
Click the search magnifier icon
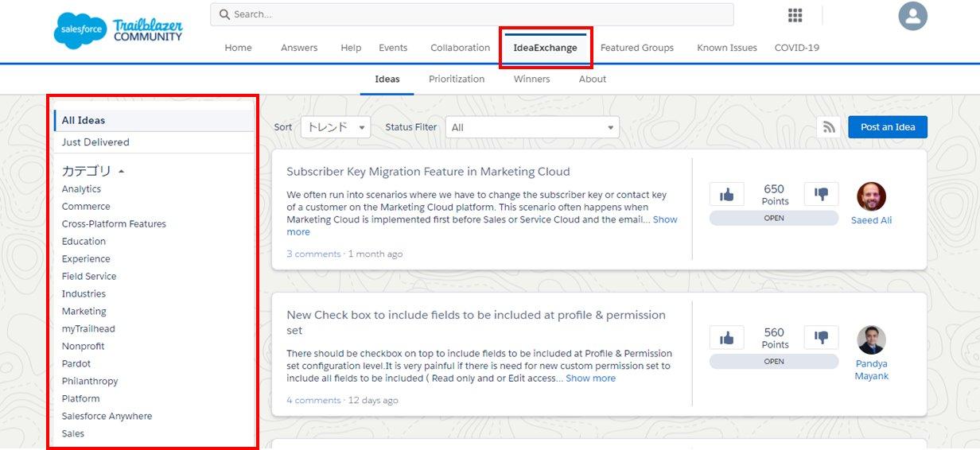pos(224,14)
